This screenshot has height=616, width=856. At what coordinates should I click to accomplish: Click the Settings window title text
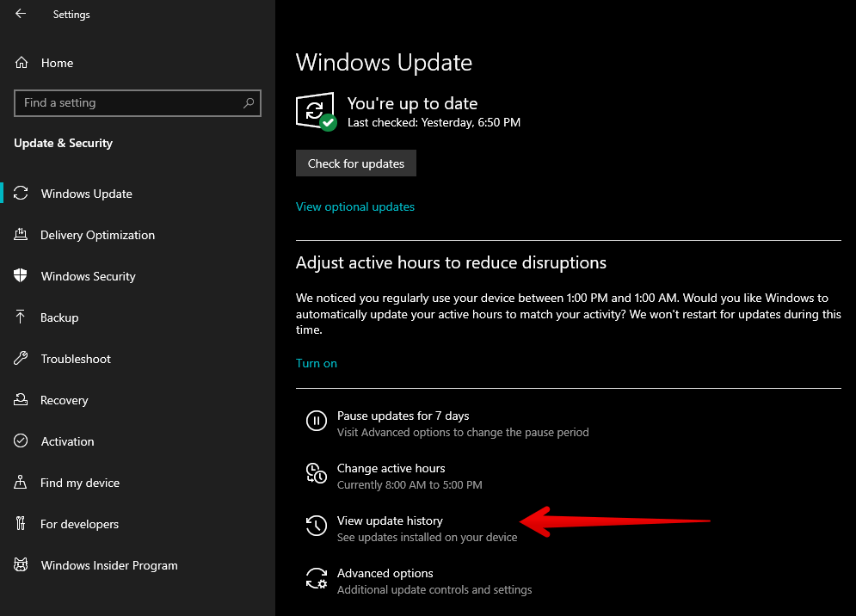click(71, 15)
